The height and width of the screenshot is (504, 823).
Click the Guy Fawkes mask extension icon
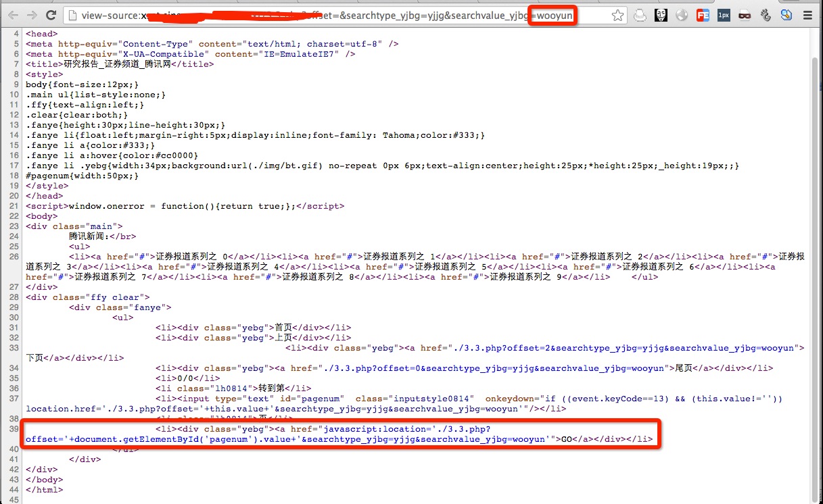click(x=661, y=15)
